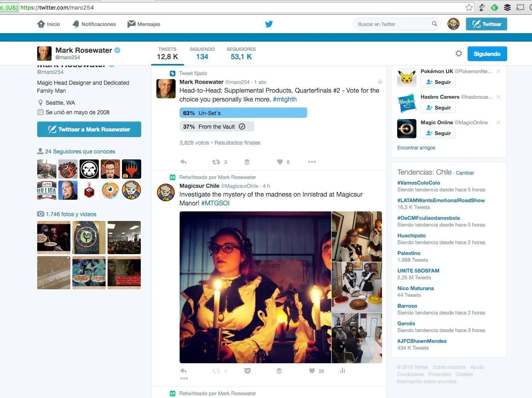The height and width of the screenshot is (398, 532).
Task: Open the user avatar account menu
Action: point(453,24)
